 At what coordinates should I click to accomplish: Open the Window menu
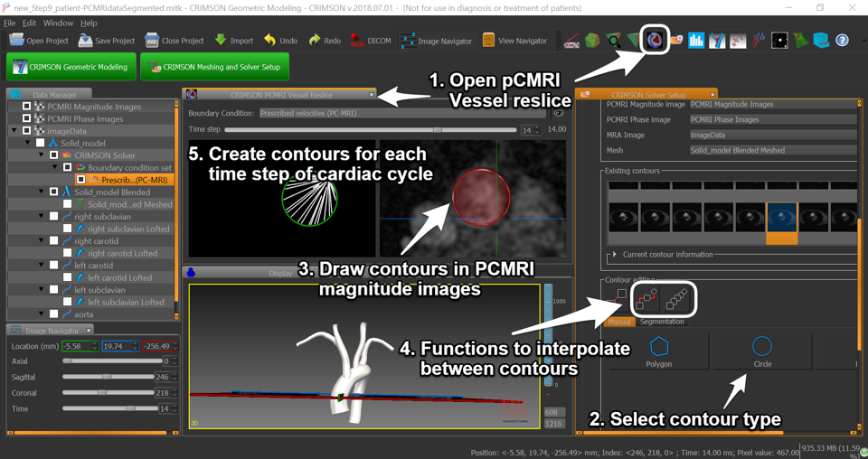[58, 23]
